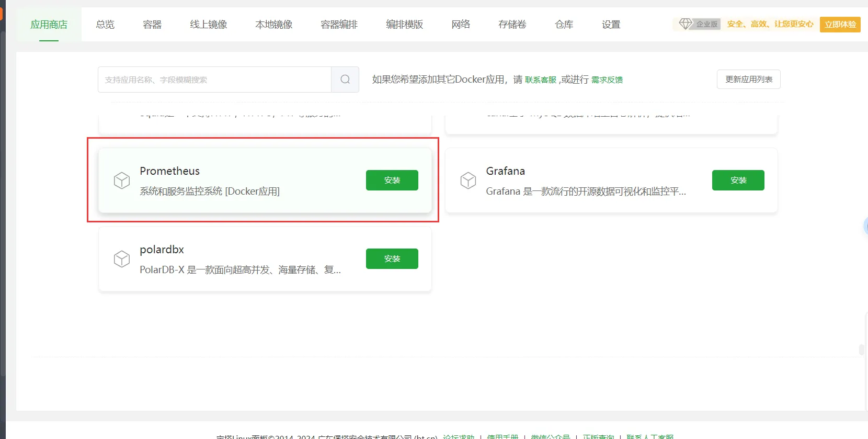Viewport: 868px width, 439px height.
Task: Click the 'PolarDB-X 是一款面向超高并发' description
Action: pos(241,270)
